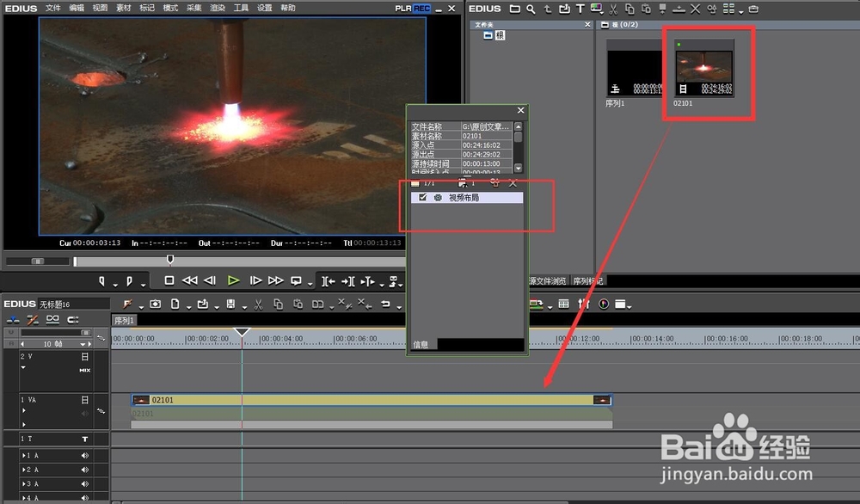
Task: Toggle title mute on track 1 T
Action: (85, 439)
